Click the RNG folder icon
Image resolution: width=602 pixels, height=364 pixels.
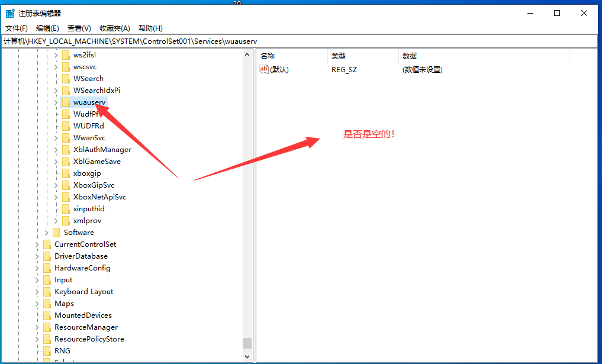click(x=47, y=351)
